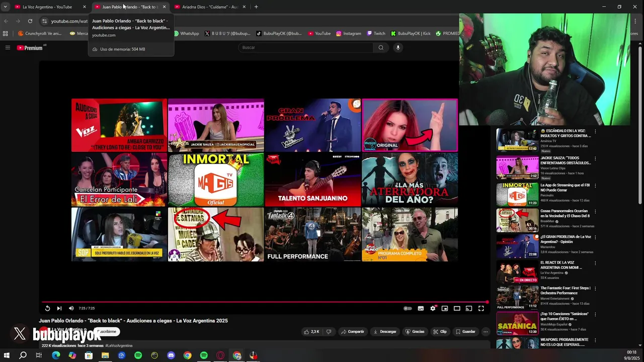This screenshot has width=644, height=362.
Task: Open the options menu for Top 10 Canciones video
Action: (x=595, y=314)
